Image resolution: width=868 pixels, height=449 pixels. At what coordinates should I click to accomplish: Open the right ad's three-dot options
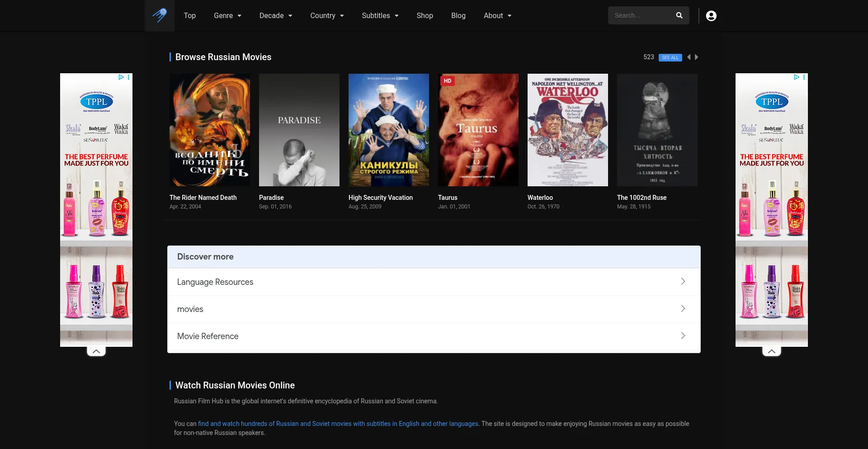point(804,77)
